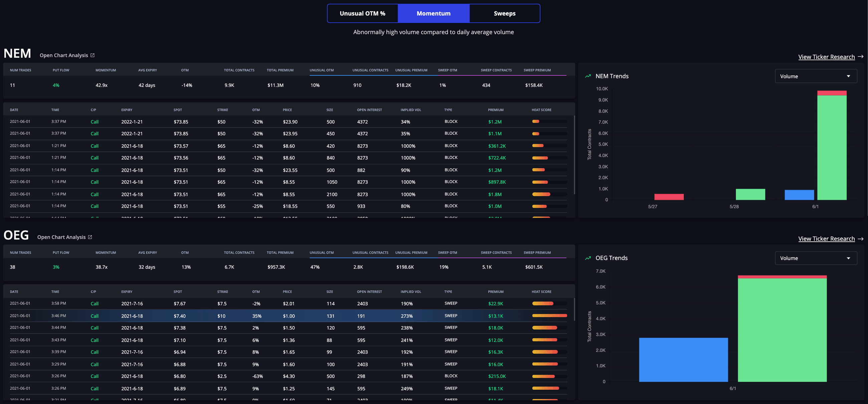Click the NEM Trends trend-line icon
The image size is (868, 404).
[x=588, y=76]
